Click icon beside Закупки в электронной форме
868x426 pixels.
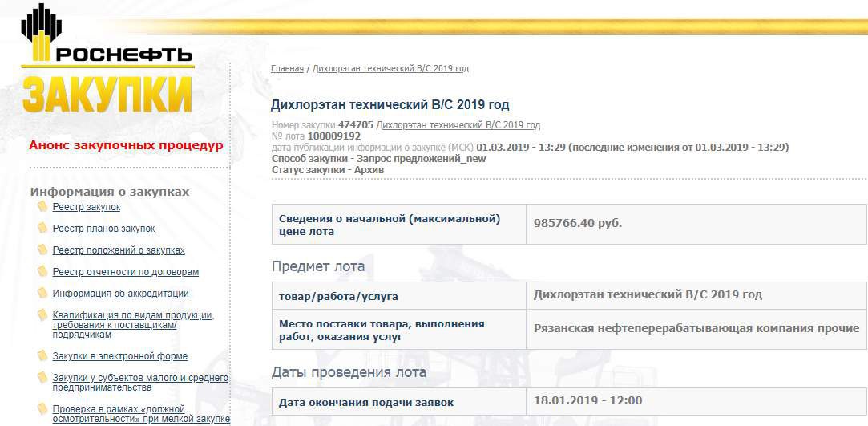42,355
